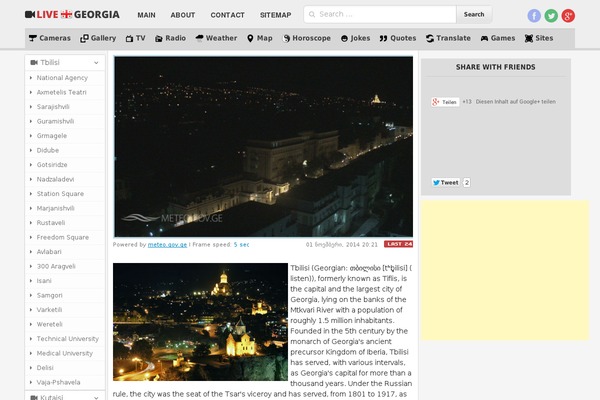This screenshot has width=600, height=400.
Task: Click the Google+ Teilen share button
Action: [445, 102]
